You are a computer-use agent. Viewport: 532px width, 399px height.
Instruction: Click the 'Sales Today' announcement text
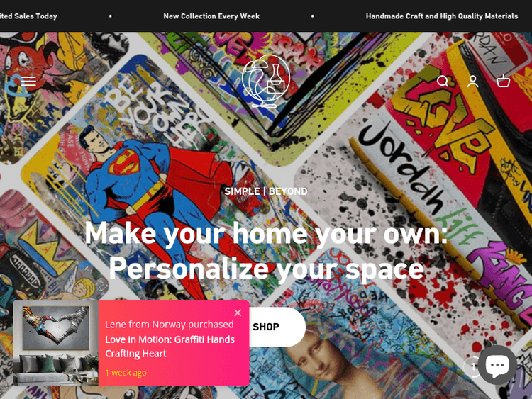(x=28, y=16)
